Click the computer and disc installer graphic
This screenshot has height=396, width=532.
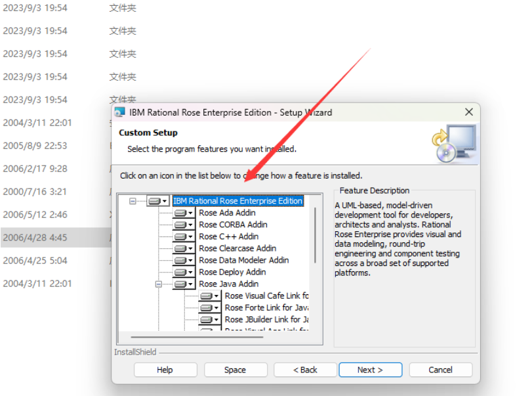[454, 144]
